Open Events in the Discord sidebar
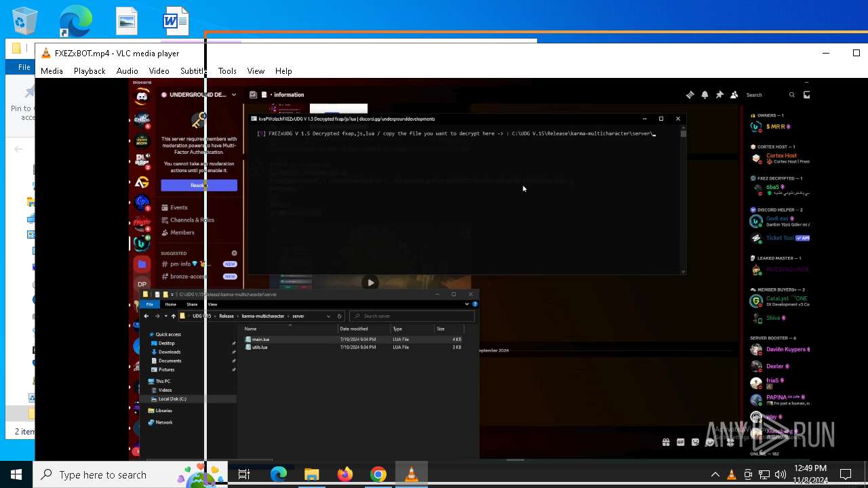Viewport: 868px width, 488px height. pos(179,207)
